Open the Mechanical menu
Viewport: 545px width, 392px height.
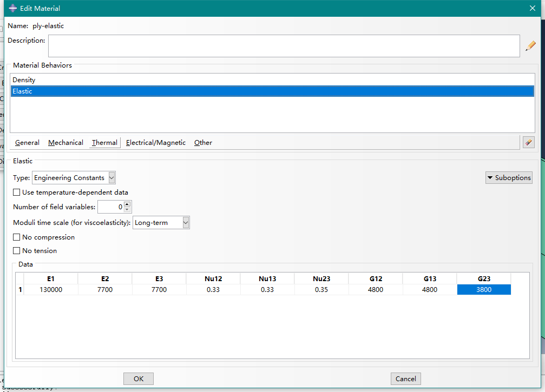click(65, 143)
